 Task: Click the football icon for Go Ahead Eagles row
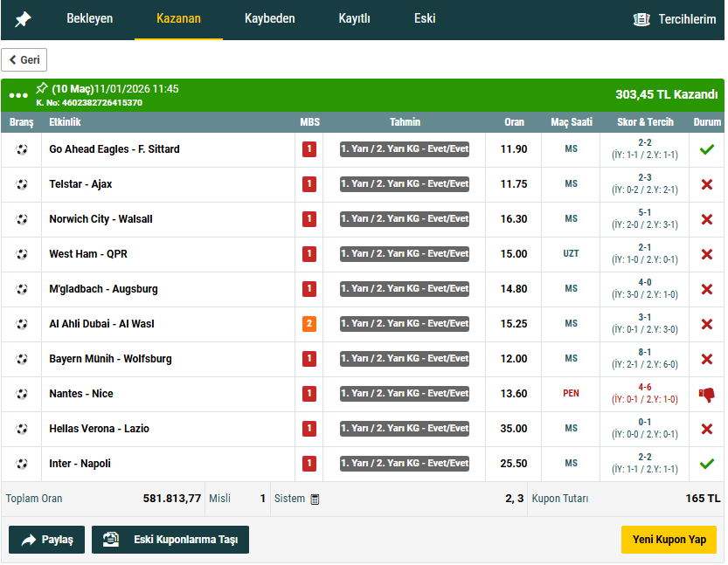point(21,149)
